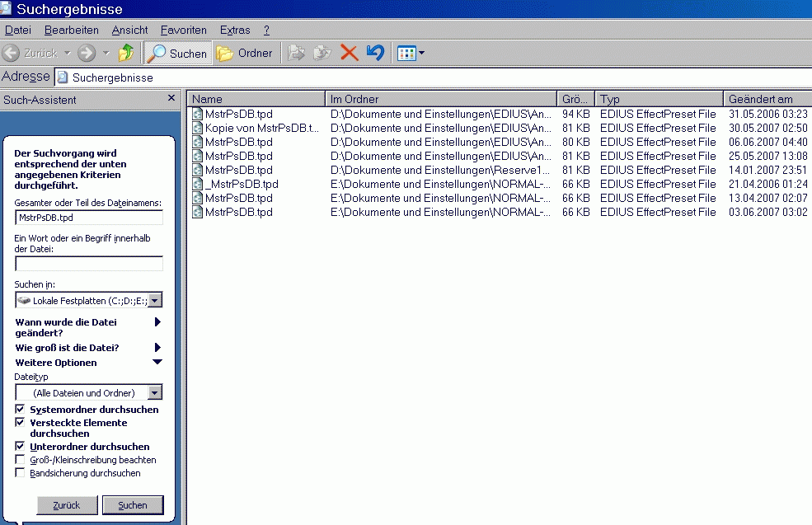Expand Wann wurde die Datei geändert
Screen dimensions: 812x525
coord(158,322)
